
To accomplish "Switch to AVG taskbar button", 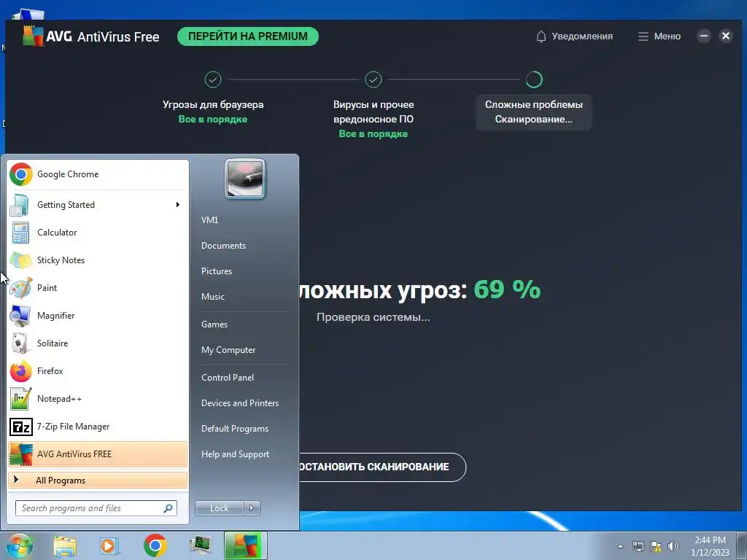I will coord(245,545).
